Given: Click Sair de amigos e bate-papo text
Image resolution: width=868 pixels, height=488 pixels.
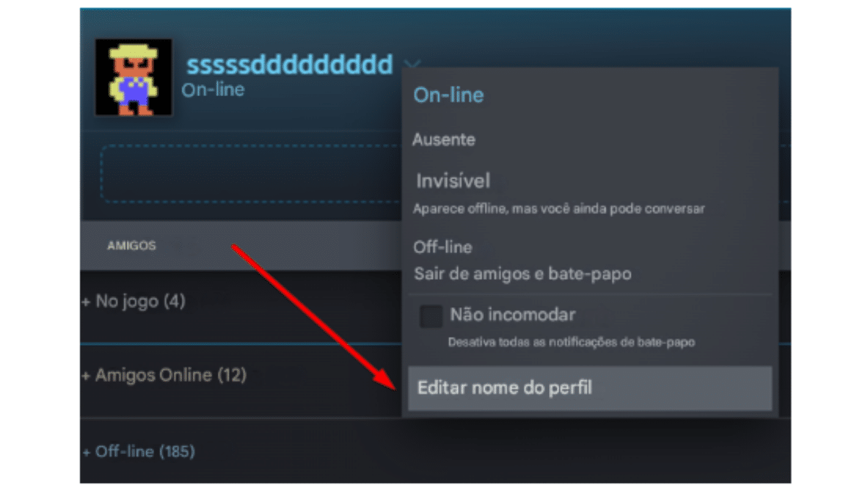Looking at the screenshot, I should point(522,275).
